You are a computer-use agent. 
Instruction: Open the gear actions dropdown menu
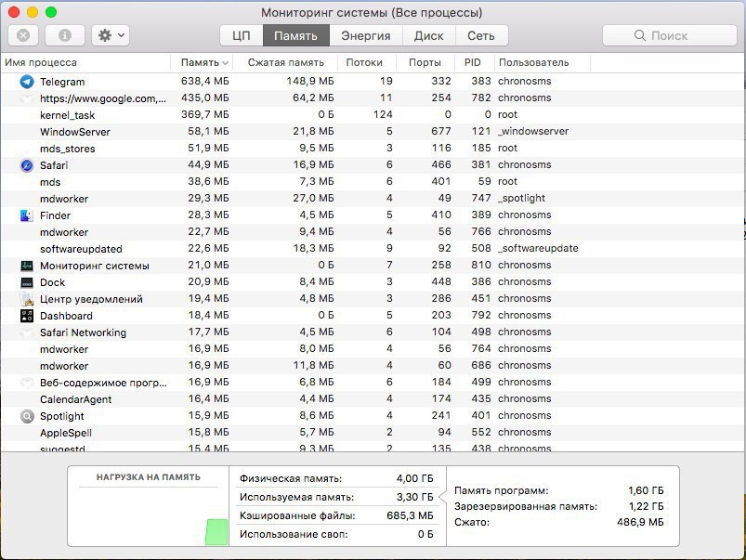tap(111, 35)
